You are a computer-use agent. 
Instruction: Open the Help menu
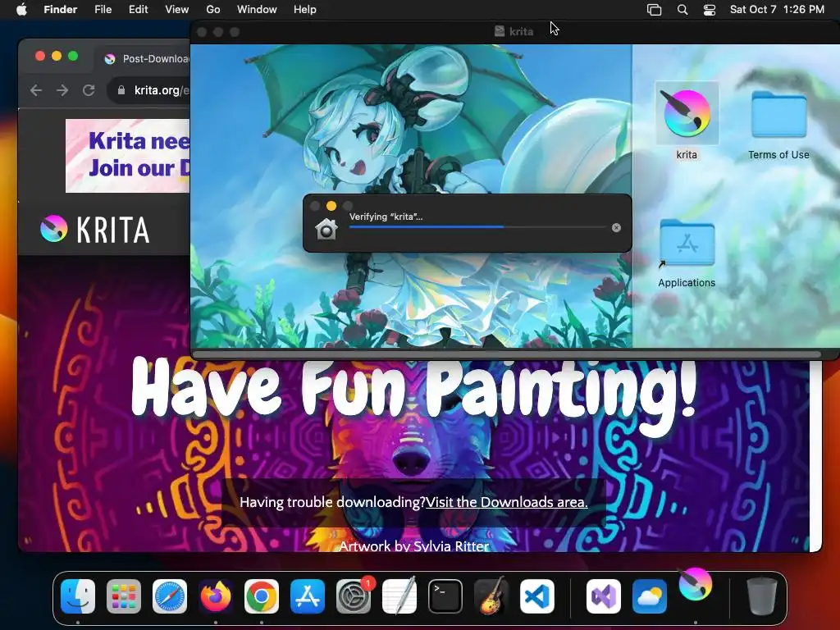click(x=305, y=9)
